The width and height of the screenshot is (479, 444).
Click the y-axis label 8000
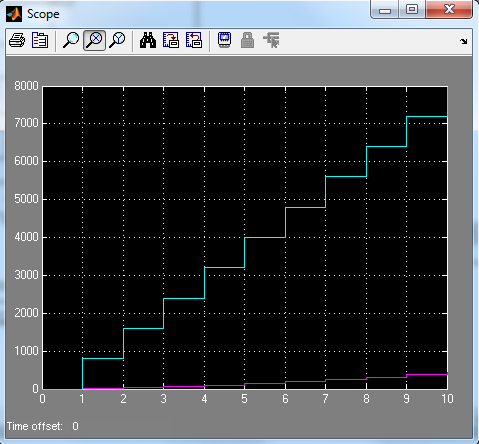pos(26,86)
